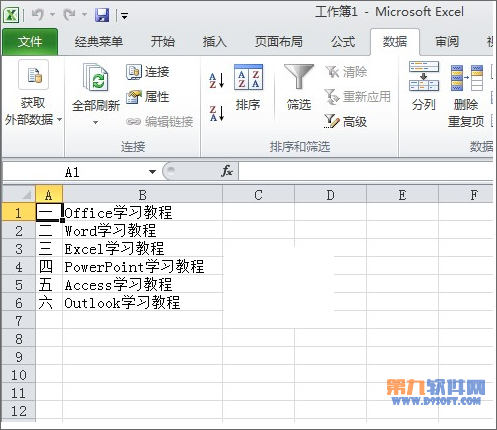Image resolution: width=497 pixels, height=430 pixels.
Task: Open 获取外部数据 menu
Action: coord(33,94)
